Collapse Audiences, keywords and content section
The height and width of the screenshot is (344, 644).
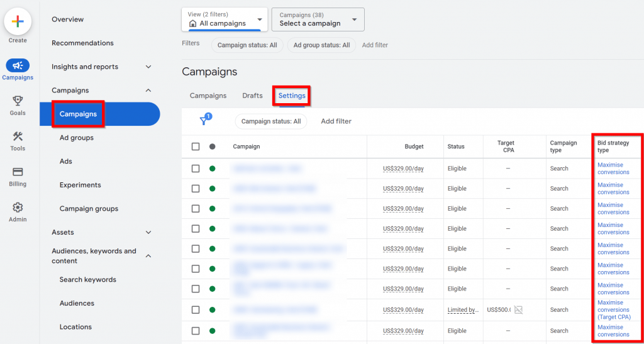point(148,256)
